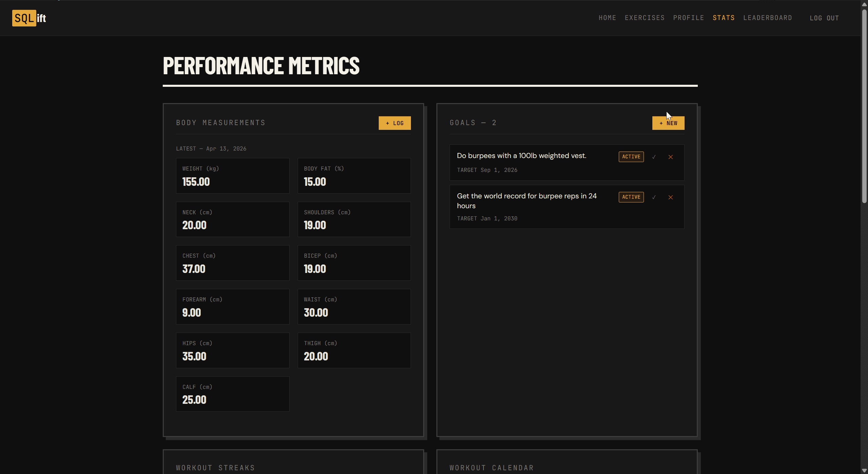868x474 pixels.
Task: Select the Hips (cm) 35.00 card
Action: [x=233, y=350]
